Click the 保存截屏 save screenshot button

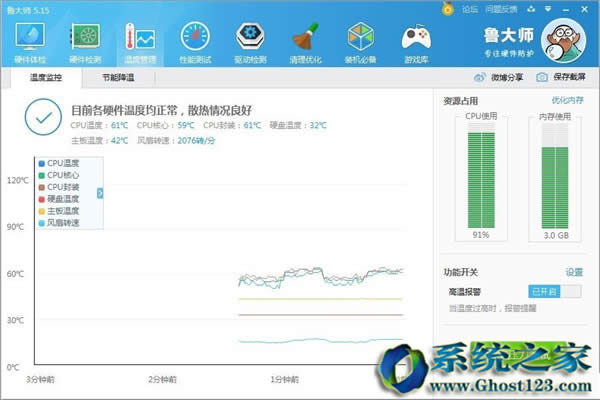[x=562, y=77]
